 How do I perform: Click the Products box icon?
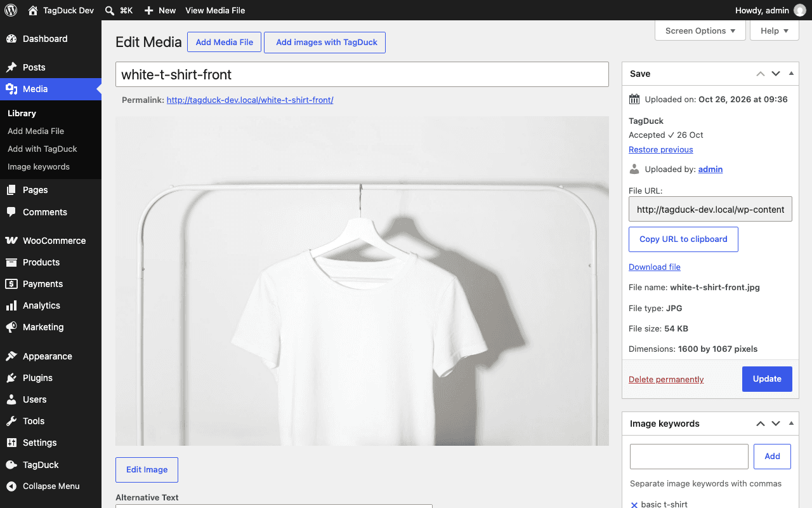[11, 262]
